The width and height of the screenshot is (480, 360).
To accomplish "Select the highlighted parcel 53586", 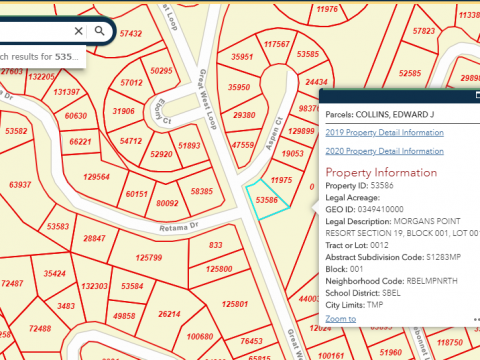I will point(267,200).
